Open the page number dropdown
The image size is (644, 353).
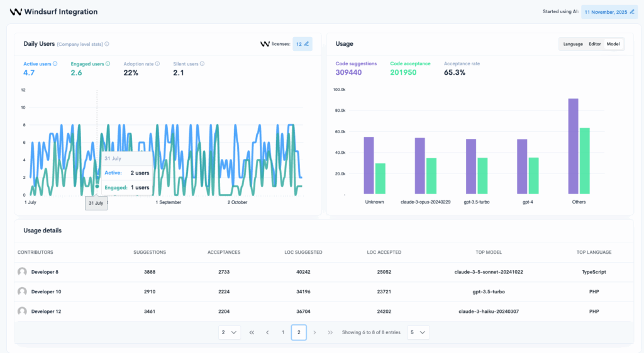[x=230, y=332]
